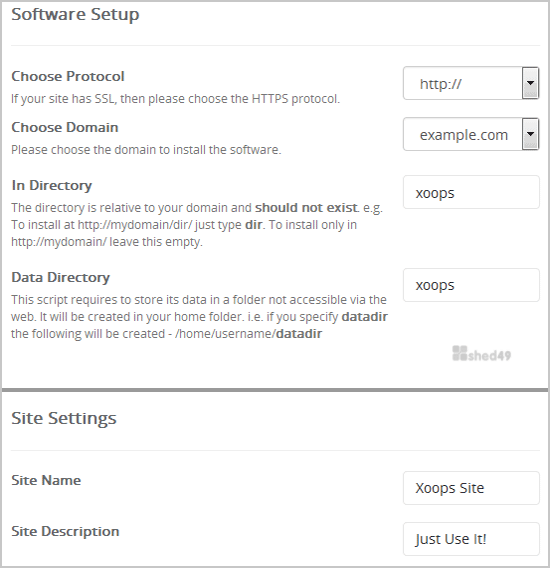Click the Choose Domain label
Image resolution: width=550 pixels, height=568 pixels.
(x=65, y=128)
